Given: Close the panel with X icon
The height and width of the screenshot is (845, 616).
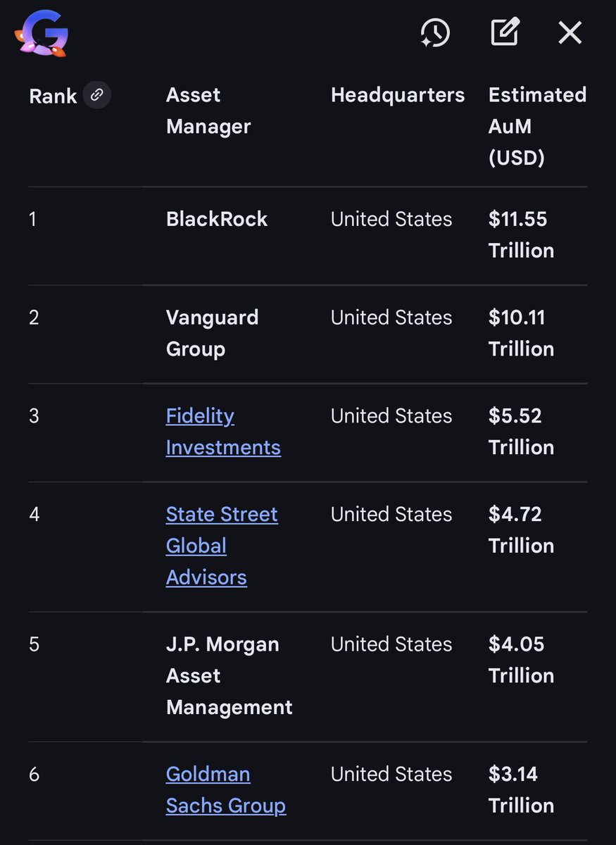Looking at the screenshot, I should pos(570,32).
